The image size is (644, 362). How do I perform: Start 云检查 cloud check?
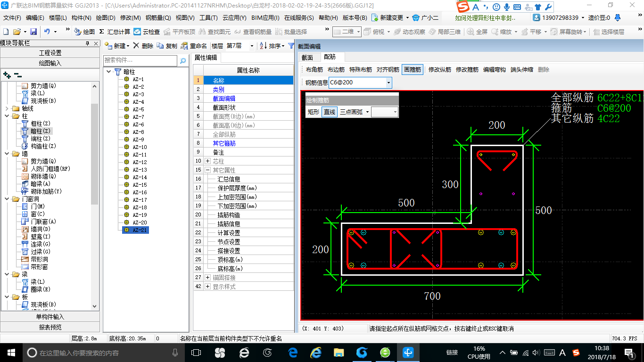pos(147,32)
